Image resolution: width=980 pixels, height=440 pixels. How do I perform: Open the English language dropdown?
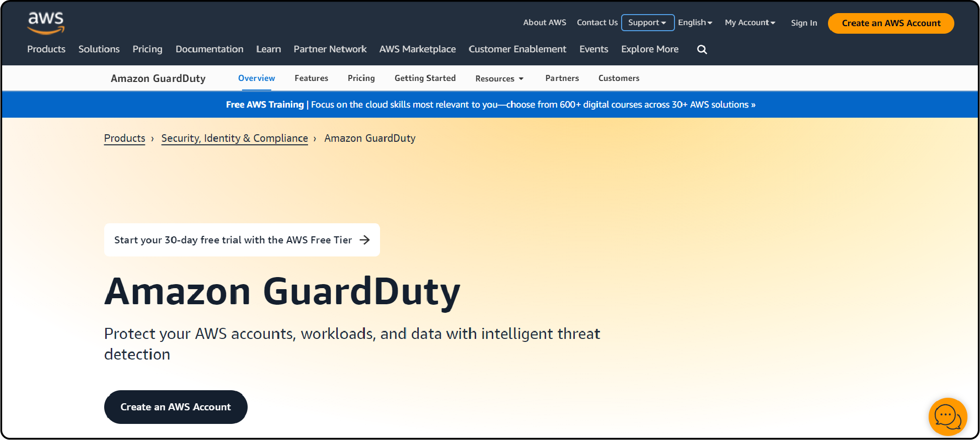pos(695,23)
